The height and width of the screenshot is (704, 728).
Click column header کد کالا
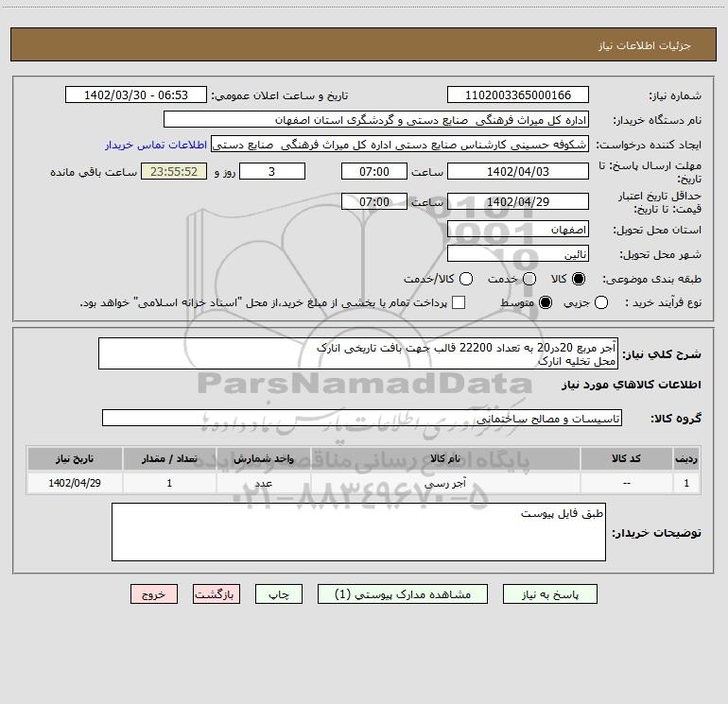(x=626, y=458)
